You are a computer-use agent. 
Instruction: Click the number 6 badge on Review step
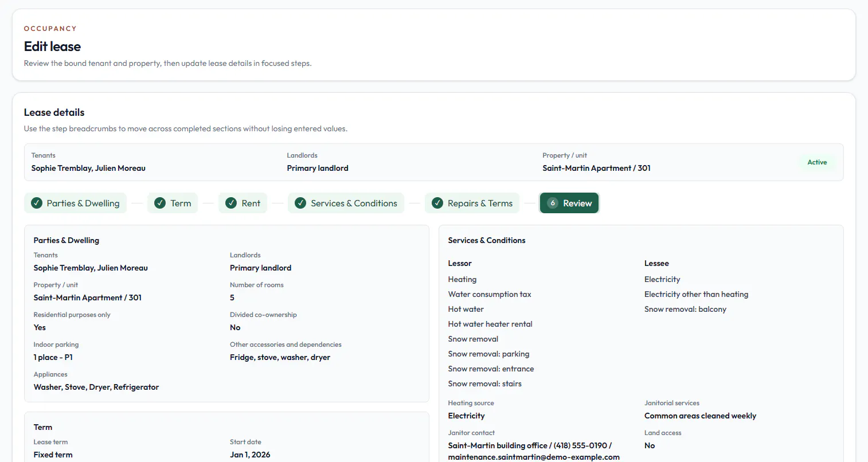point(553,203)
